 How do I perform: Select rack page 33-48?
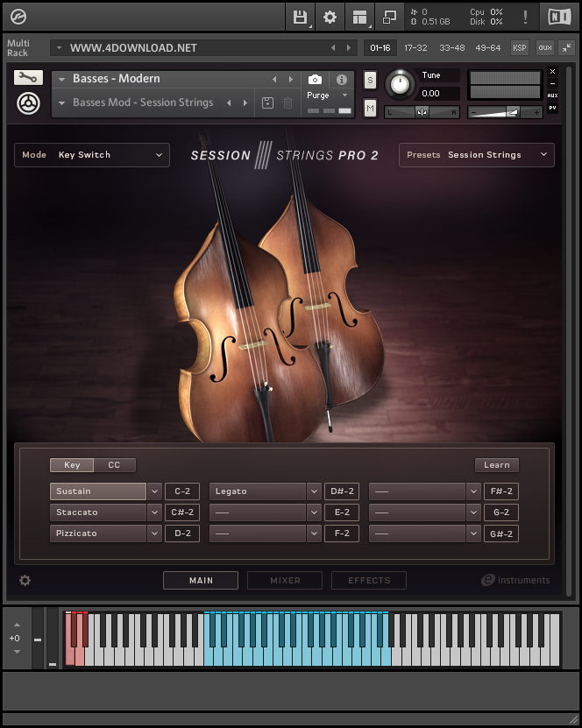[452, 48]
